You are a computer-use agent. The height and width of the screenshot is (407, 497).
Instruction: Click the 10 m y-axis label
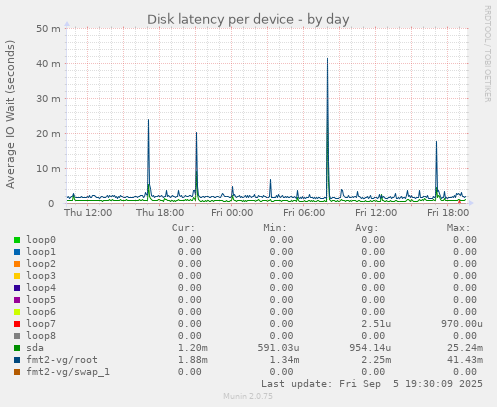tap(48, 169)
